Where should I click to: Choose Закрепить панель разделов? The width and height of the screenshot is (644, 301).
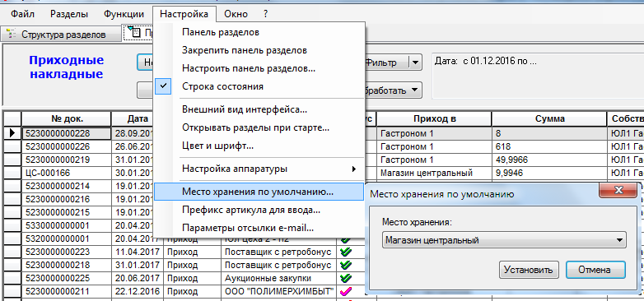259,50
